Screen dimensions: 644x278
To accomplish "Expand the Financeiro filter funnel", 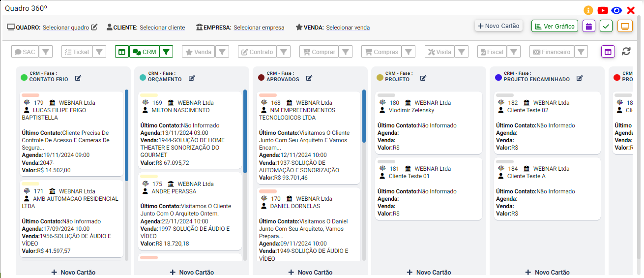I will click(581, 52).
